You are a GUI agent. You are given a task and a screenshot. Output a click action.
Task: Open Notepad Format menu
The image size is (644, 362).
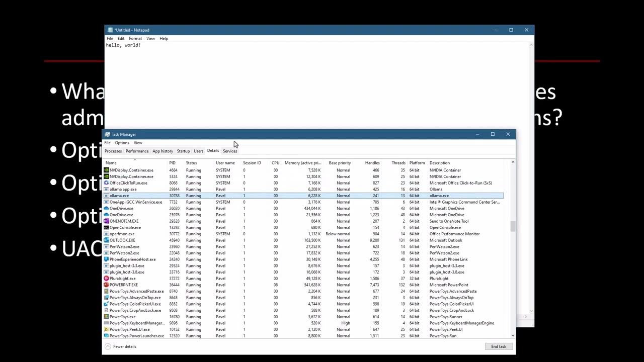[135, 39]
